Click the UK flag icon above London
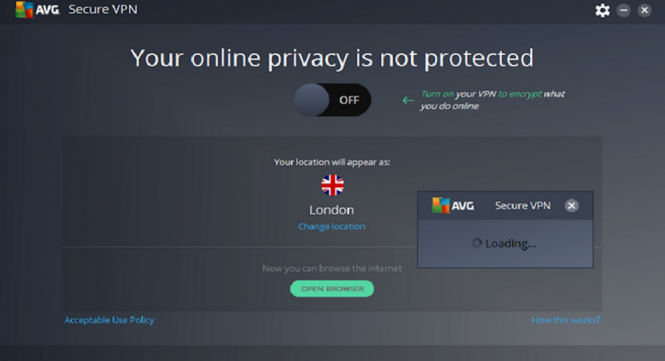665x361 pixels. point(332,185)
